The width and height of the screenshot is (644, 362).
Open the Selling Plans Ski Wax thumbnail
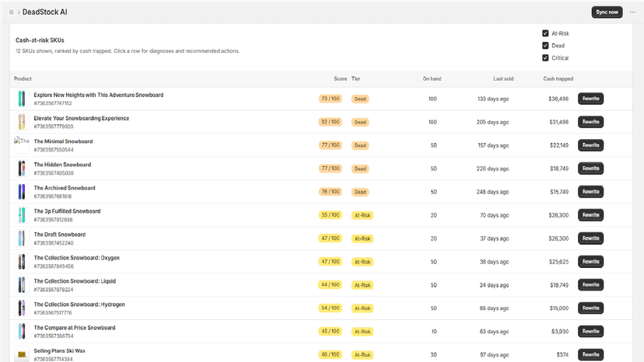[21, 354]
